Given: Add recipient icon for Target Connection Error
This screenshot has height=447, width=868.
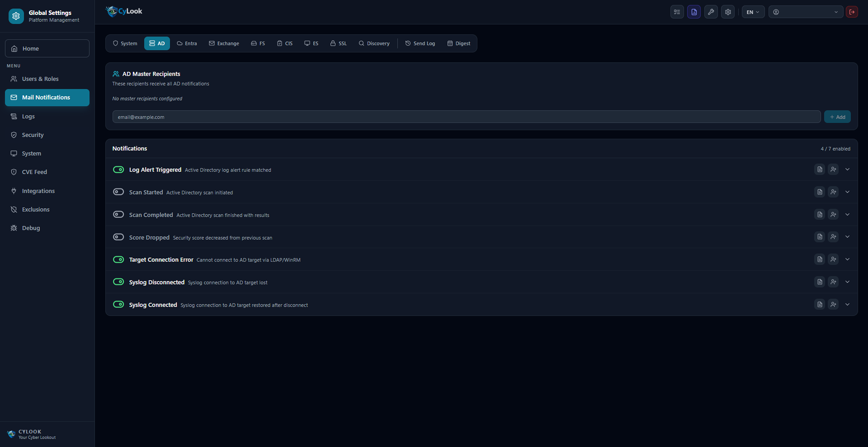Looking at the screenshot, I should [833, 259].
